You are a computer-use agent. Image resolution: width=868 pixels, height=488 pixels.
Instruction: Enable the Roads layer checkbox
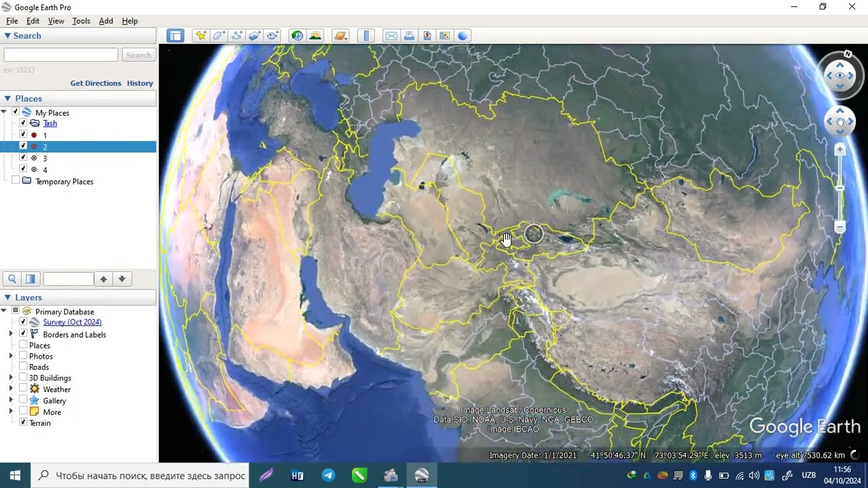23,367
